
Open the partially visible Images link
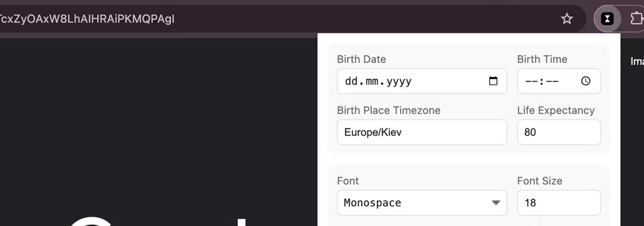637,61
